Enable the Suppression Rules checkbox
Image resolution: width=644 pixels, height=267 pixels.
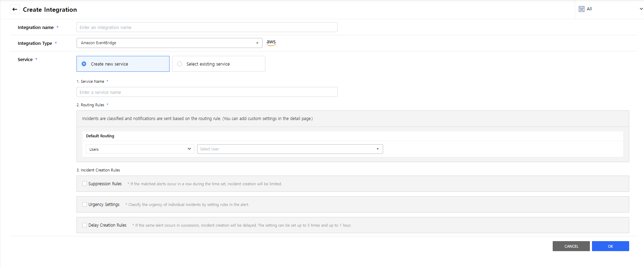coord(85,184)
